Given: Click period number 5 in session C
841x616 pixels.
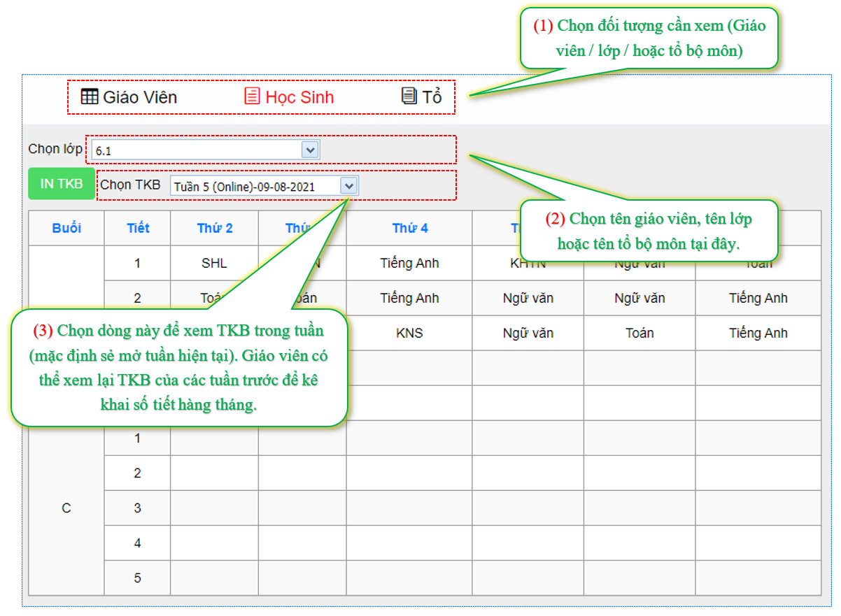Looking at the screenshot, I should 138,578.
